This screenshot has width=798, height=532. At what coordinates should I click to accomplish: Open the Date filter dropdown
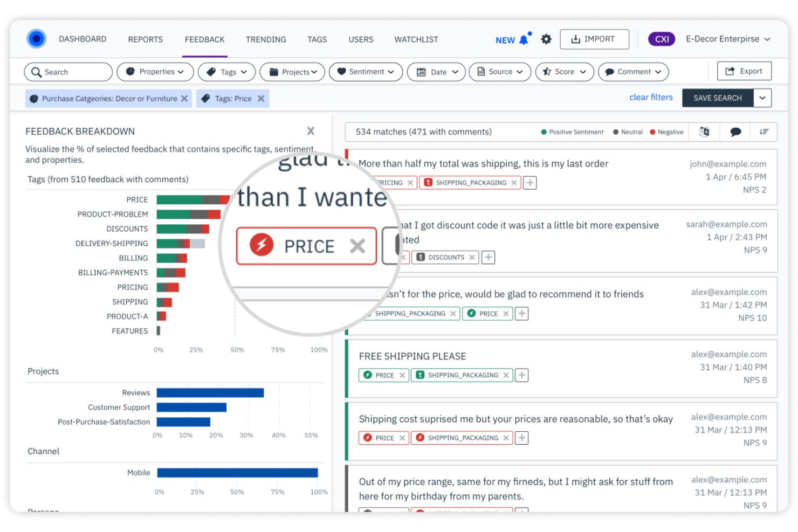pyautogui.click(x=436, y=71)
